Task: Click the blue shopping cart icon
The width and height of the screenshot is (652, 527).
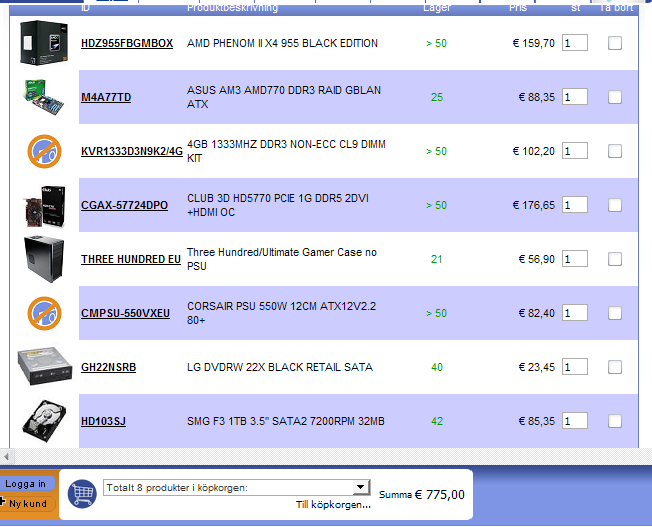Action: click(82, 494)
